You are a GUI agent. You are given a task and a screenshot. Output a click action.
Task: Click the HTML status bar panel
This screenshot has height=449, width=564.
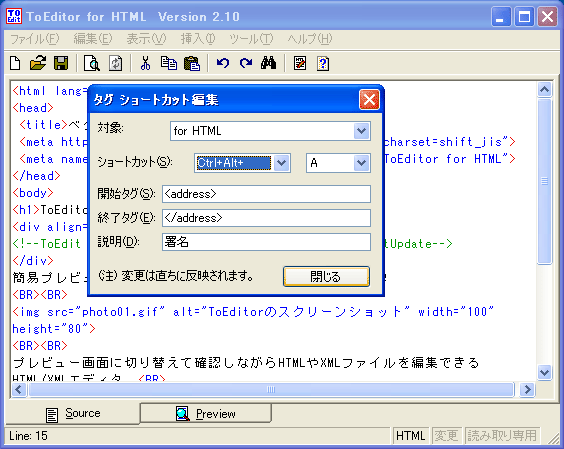(410, 436)
